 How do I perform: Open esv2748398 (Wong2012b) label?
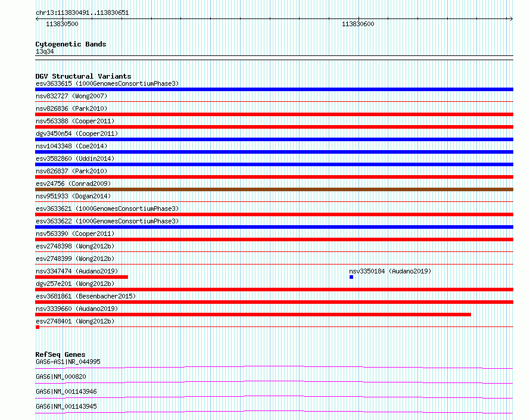[75, 246]
